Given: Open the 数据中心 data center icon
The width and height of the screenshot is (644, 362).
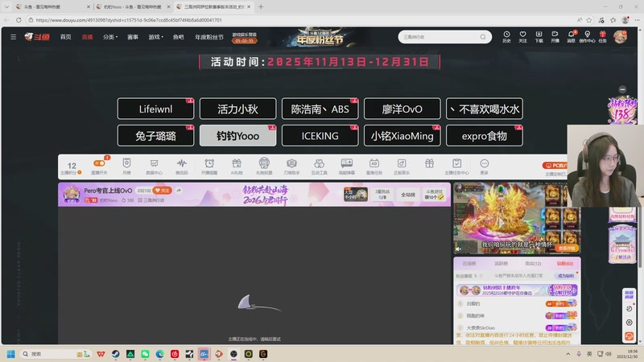Looking at the screenshot, I should click(154, 167).
